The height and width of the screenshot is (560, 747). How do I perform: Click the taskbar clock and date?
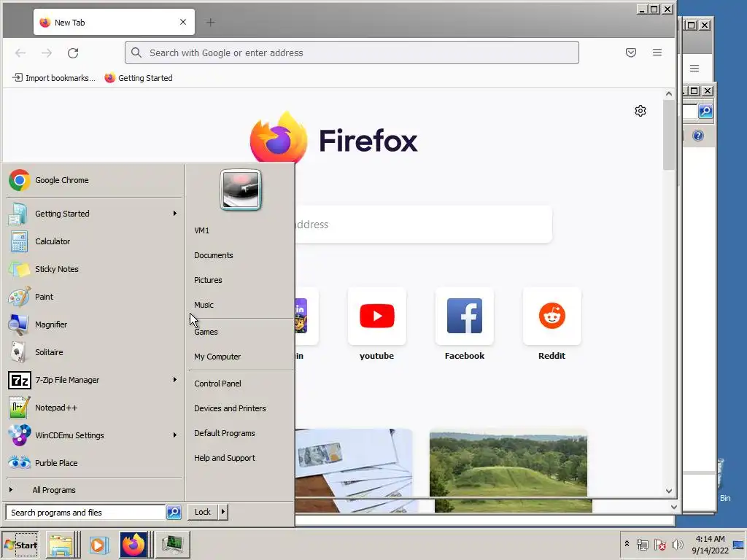coord(710,544)
